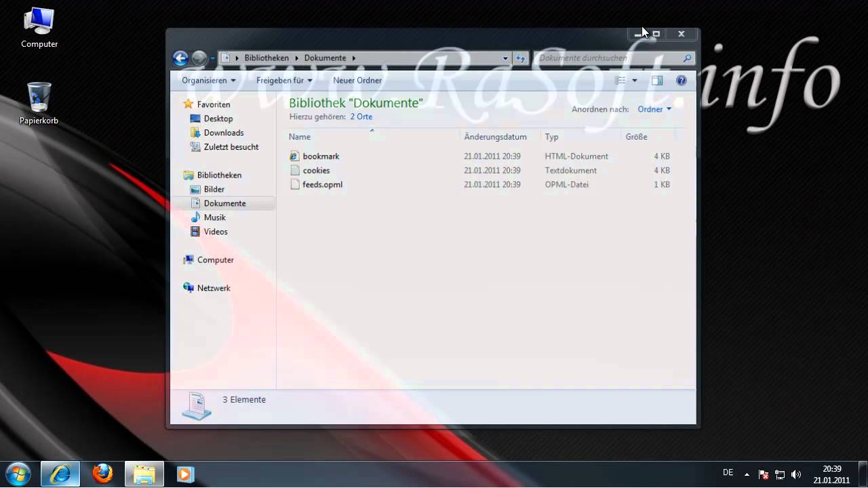Click the Neuer Ordner button
868x488 pixels.
357,80
